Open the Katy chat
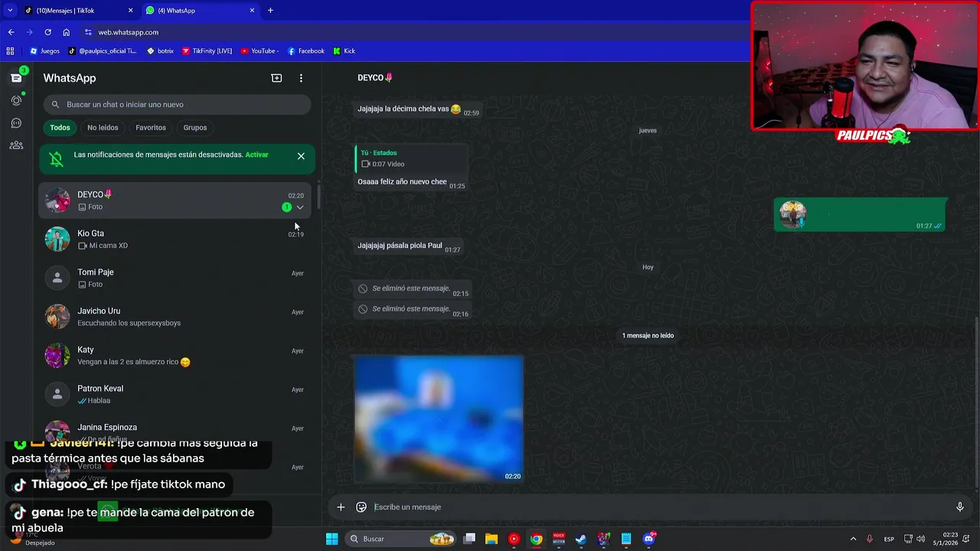The width and height of the screenshot is (980, 551). click(x=176, y=356)
